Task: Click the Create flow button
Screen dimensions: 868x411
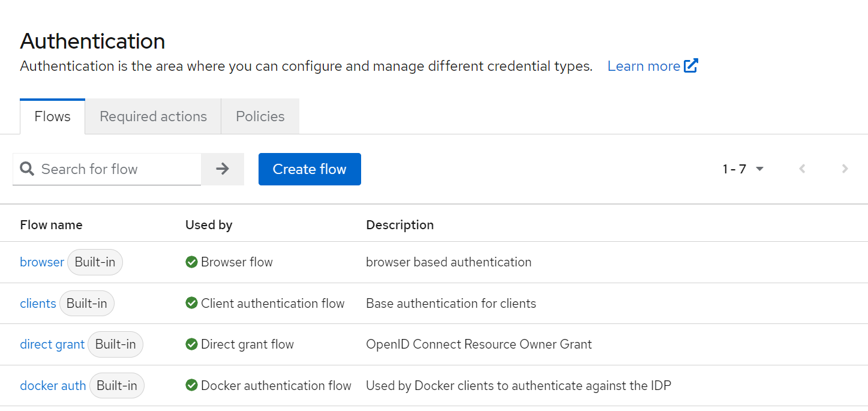Action: click(x=310, y=169)
